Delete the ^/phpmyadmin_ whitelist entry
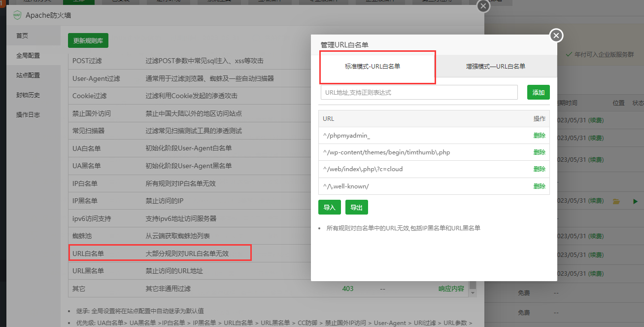644x327 pixels. (x=539, y=136)
